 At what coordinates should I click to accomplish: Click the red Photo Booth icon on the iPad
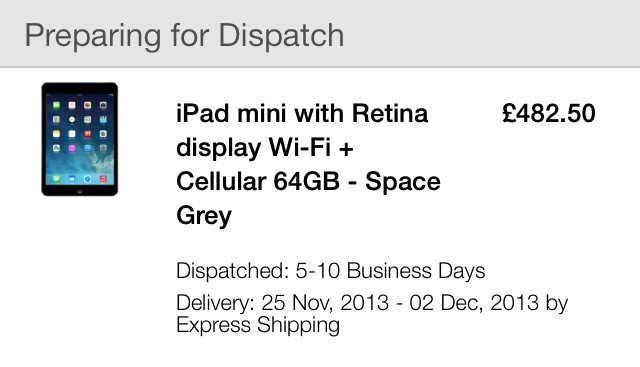point(88,133)
